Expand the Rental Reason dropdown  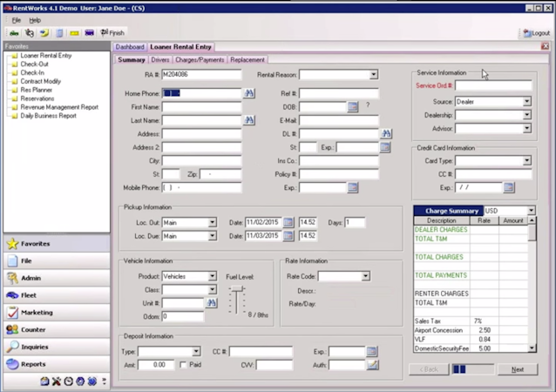pyautogui.click(x=373, y=74)
